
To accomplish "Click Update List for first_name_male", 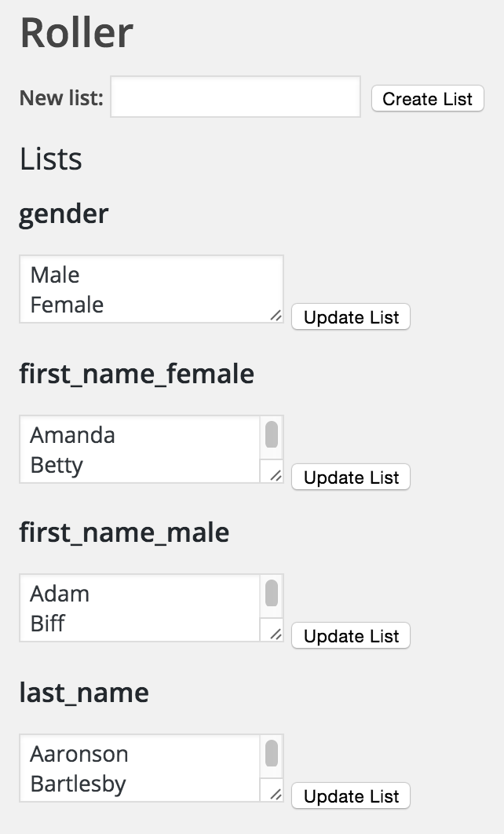I will click(x=351, y=636).
